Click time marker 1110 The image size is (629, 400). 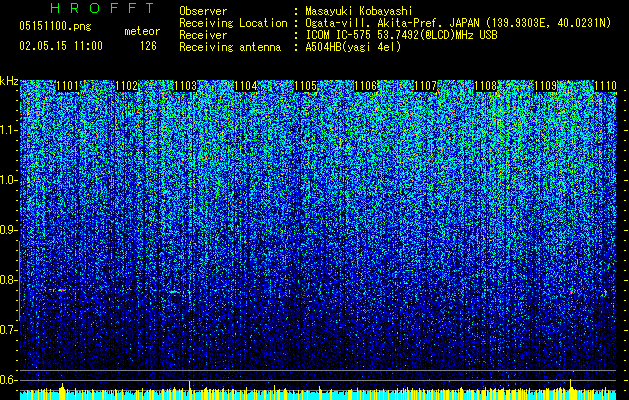coord(605,86)
